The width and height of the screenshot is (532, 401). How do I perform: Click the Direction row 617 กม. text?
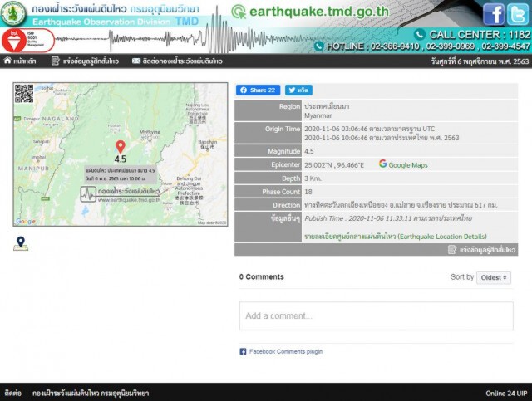(401, 205)
